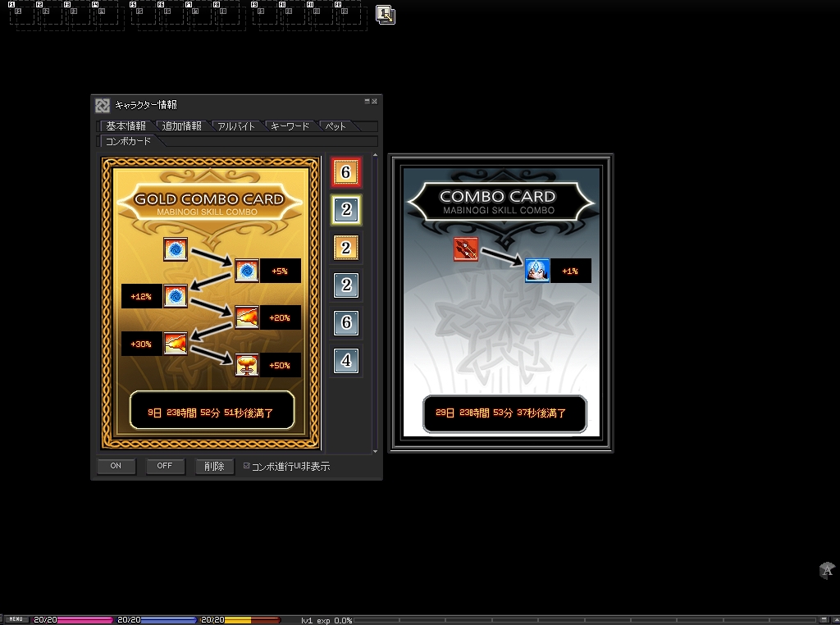Click the +1% bonus label

click(x=570, y=271)
